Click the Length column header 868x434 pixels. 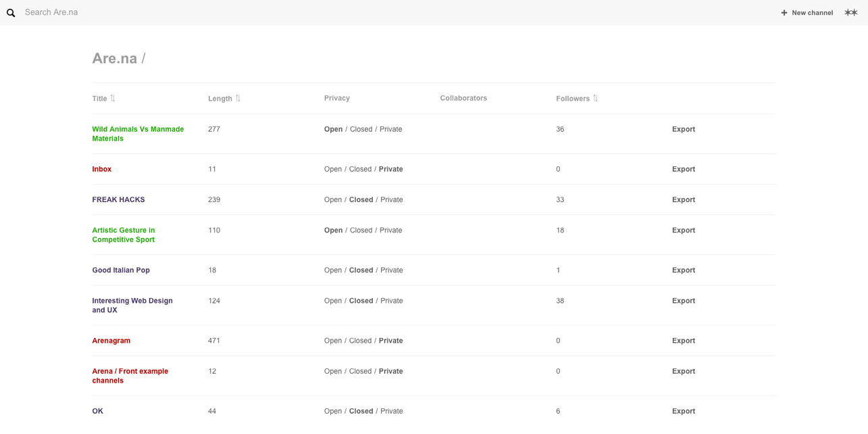[220, 99]
